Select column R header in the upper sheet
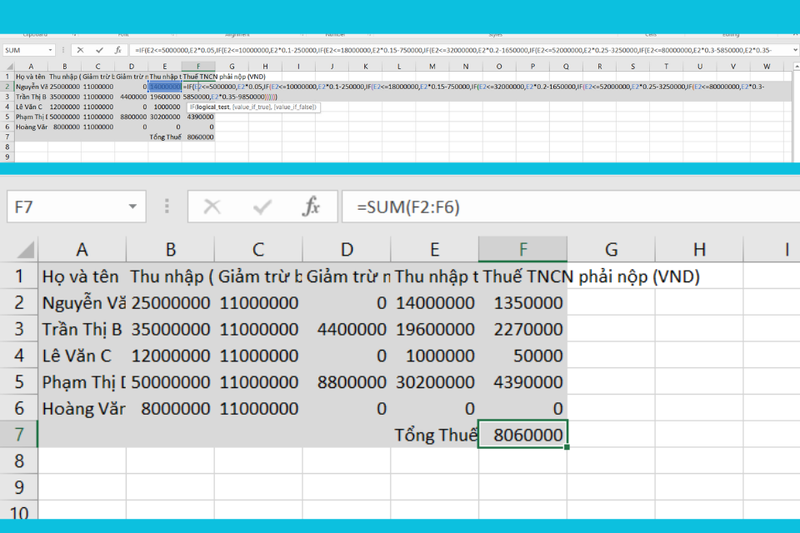This screenshot has width=800, height=533. 599,66
